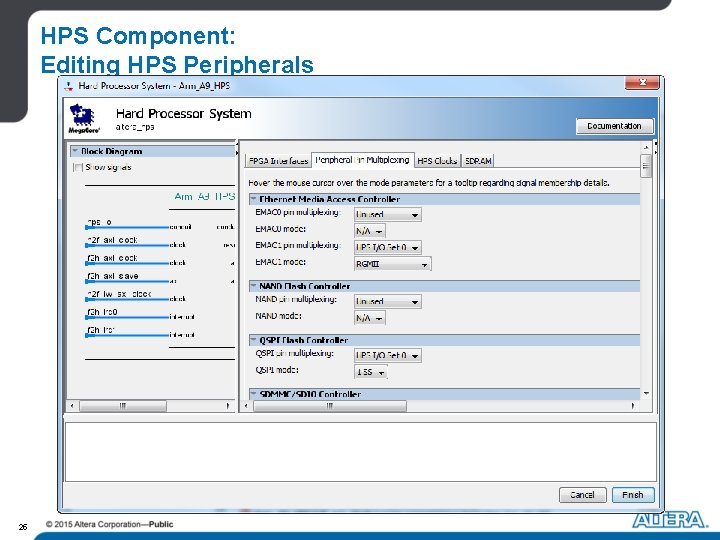The height and width of the screenshot is (540, 720).
Task: Select the h2f_lw_axi_clock signal
Action: [x=119, y=294]
